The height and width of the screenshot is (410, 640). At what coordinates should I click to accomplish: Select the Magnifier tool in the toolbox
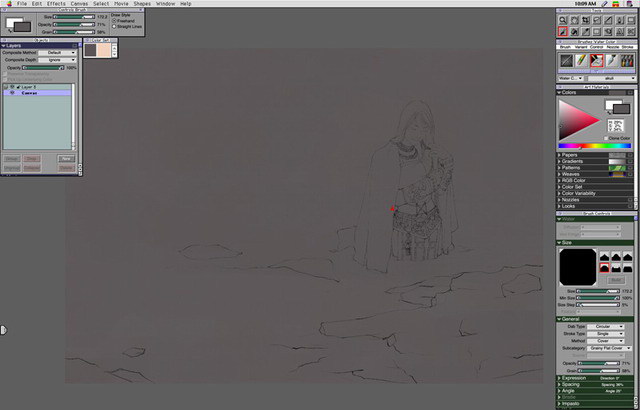pyautogui.click(x=563, y=20)
